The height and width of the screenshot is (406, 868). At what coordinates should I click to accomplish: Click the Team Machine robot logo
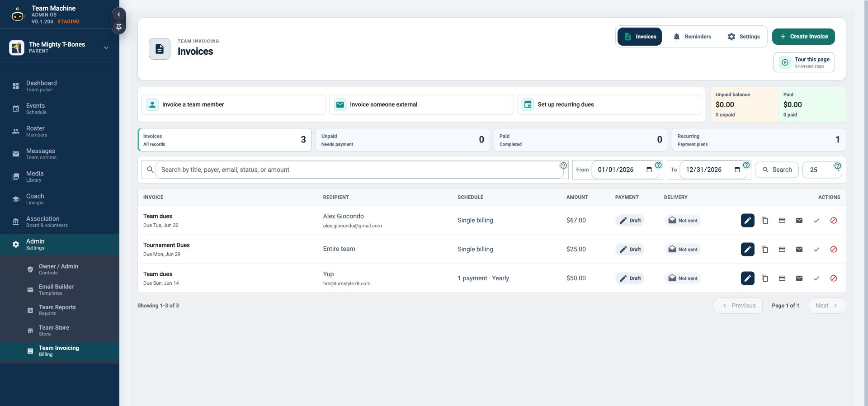18,15
